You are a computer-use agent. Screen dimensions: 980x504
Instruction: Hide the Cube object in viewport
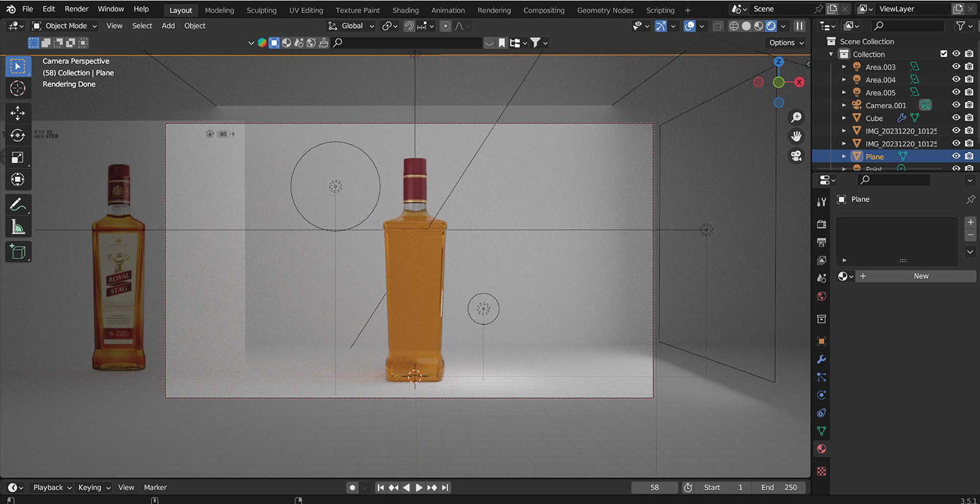pyautogui.click(x=956, y=118)
